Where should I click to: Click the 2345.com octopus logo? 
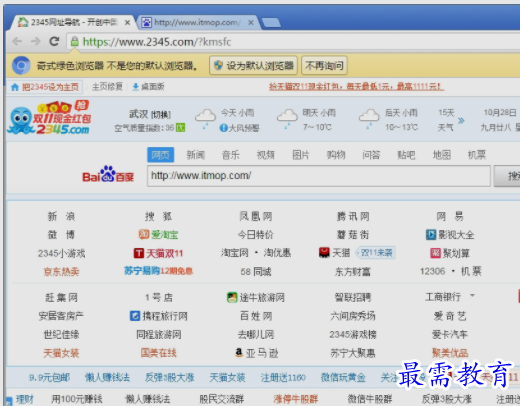point(49,118)
